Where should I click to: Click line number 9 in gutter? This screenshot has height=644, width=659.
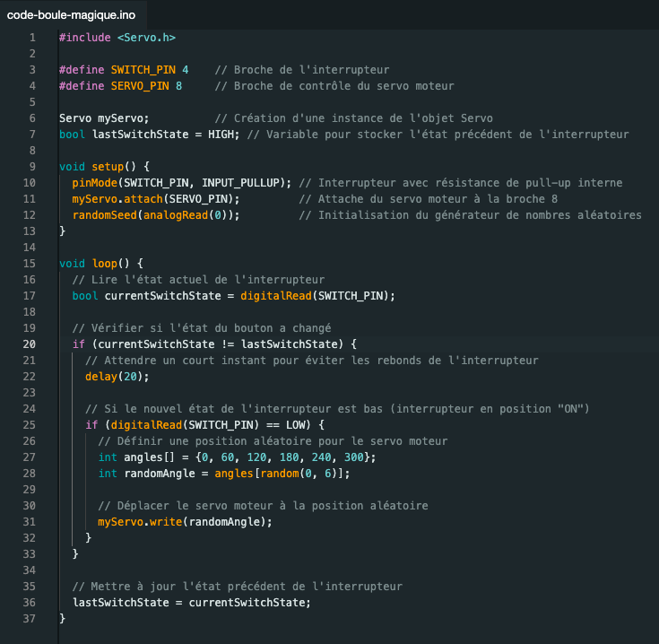[32, 167]
